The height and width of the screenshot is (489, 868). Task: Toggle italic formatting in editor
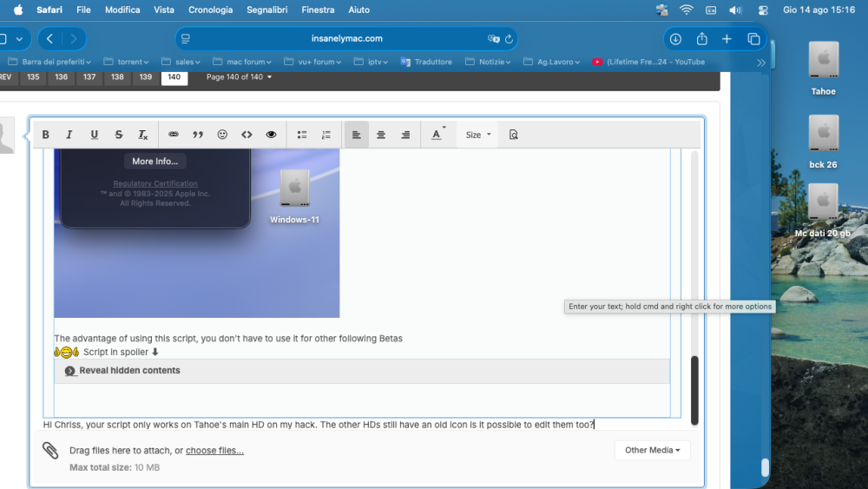69,135
